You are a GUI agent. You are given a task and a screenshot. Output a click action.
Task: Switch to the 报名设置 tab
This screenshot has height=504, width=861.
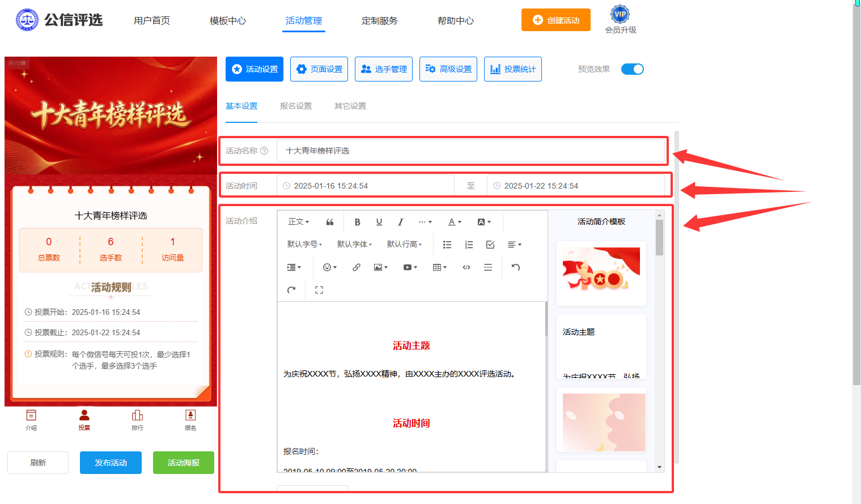point(296,106)
